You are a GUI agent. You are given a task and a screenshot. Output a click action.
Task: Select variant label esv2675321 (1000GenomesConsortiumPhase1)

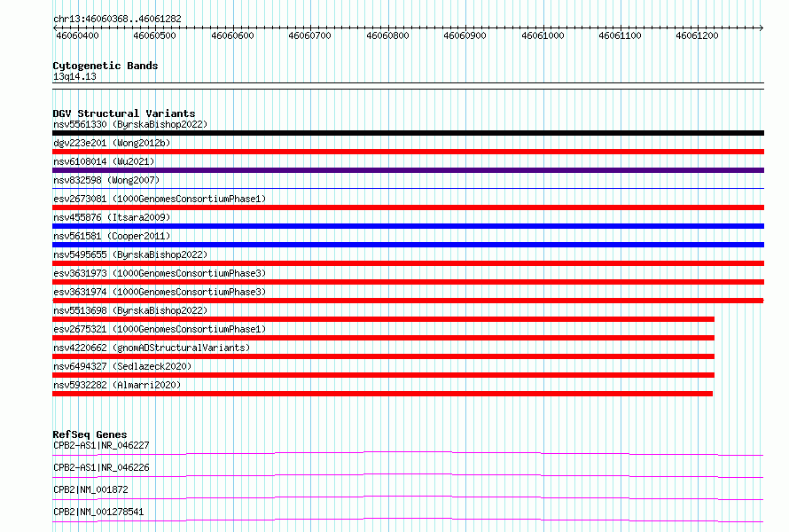(160, 329)
